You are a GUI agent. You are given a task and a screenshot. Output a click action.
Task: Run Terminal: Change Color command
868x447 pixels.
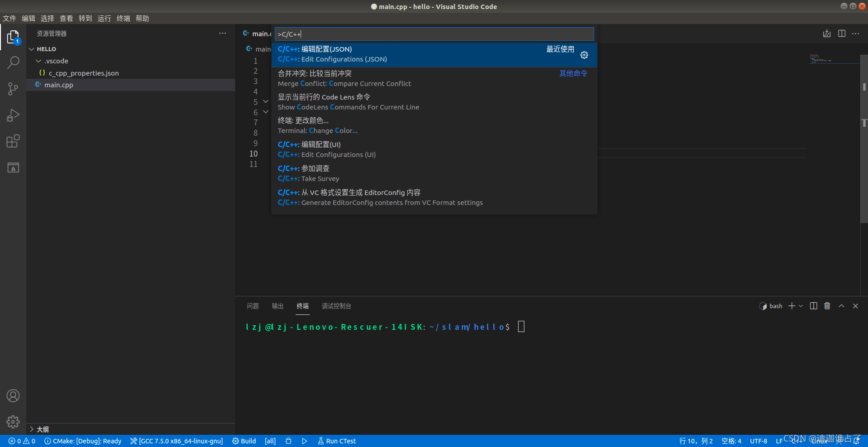click(434, 126)
